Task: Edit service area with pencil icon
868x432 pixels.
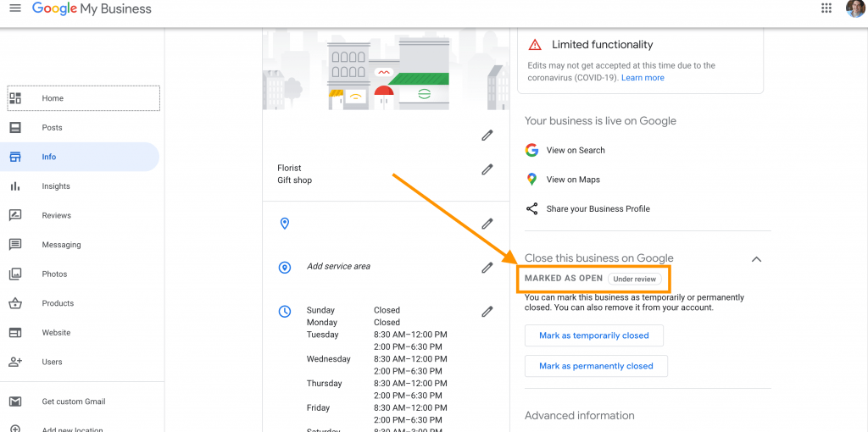Action: pos(487,268)
